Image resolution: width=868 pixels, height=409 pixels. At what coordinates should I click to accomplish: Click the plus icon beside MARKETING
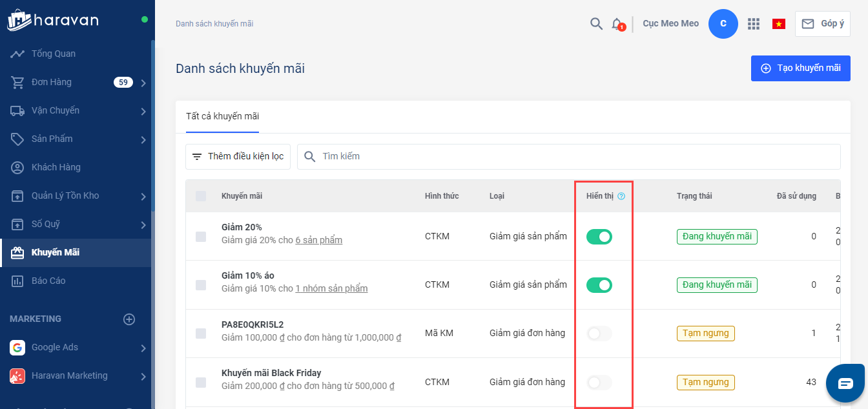click(x=129, y=319)
